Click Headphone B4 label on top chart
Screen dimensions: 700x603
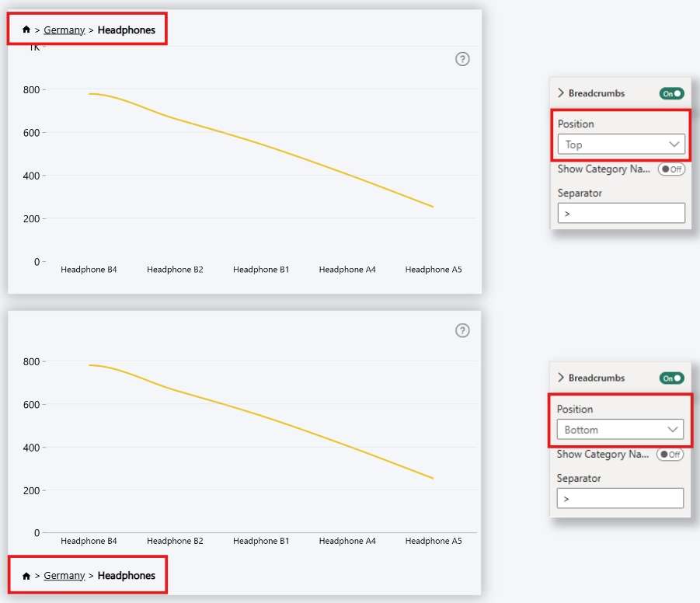(89, 270)
